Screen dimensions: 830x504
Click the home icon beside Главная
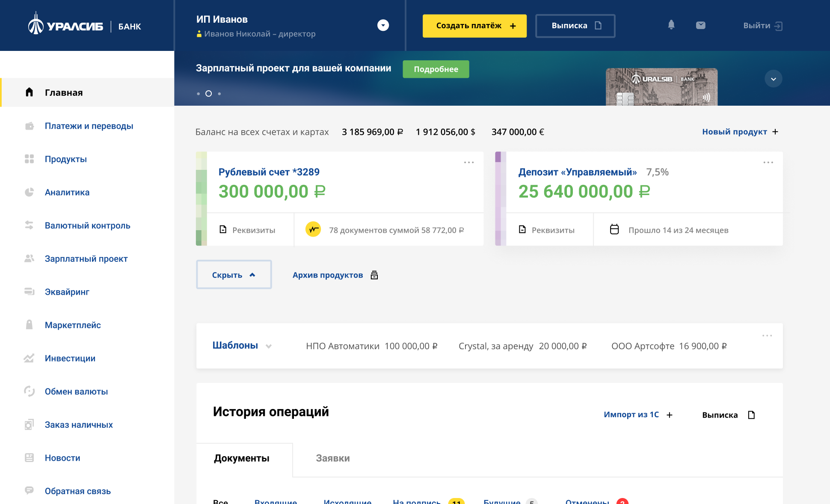coord(29,92)
